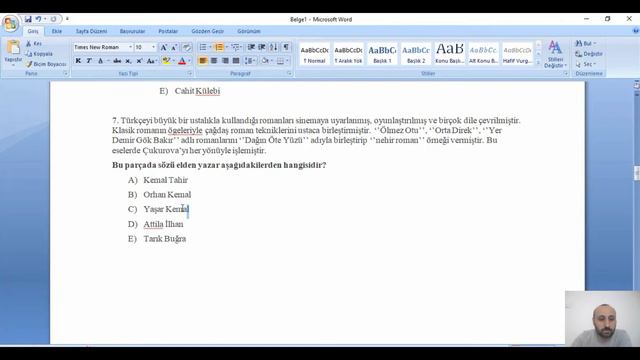640x360 pixels.
Task: Redo the last action in Quick Access
Action: (x=53, y=19)
